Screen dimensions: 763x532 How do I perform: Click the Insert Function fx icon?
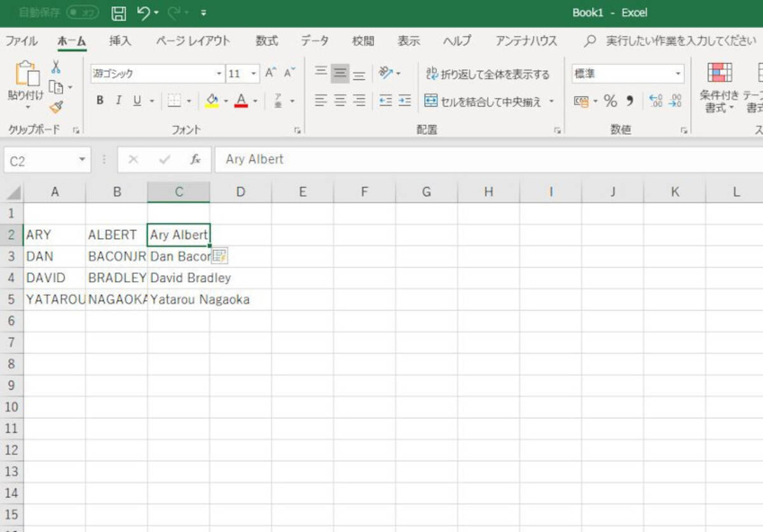[196, 160]
